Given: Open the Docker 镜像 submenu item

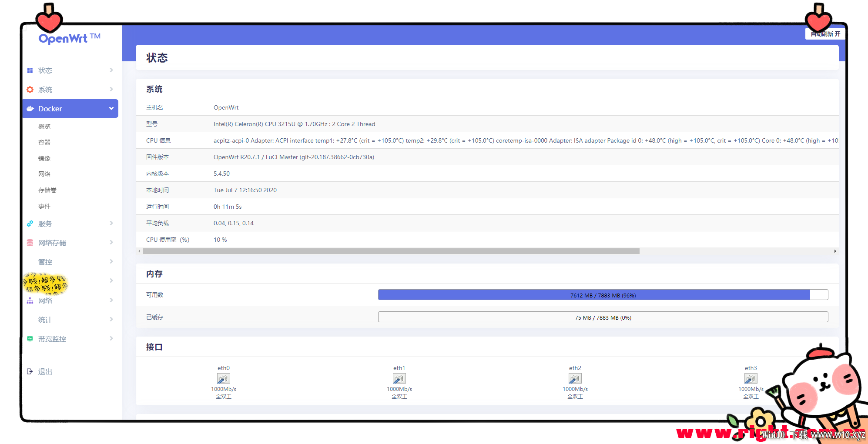Looking at the screenshot, I should pyautogui.click(x=44, y=158).
